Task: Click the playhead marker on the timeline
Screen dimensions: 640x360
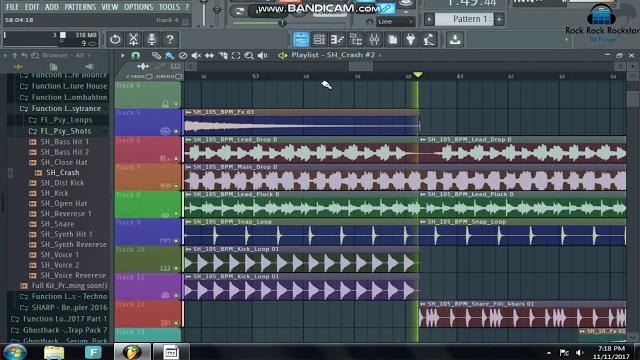Action: (418, 75)
